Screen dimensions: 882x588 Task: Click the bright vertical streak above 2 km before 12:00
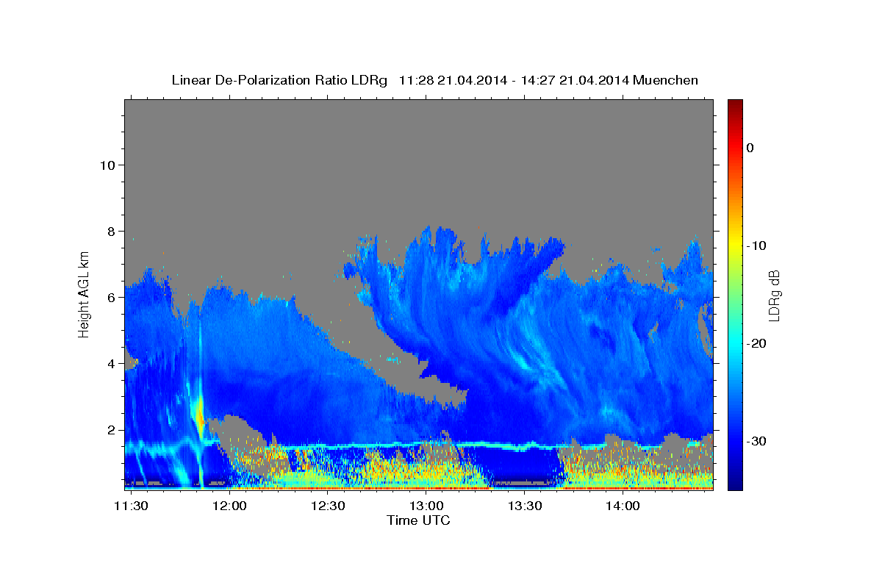tap(198, 413)
